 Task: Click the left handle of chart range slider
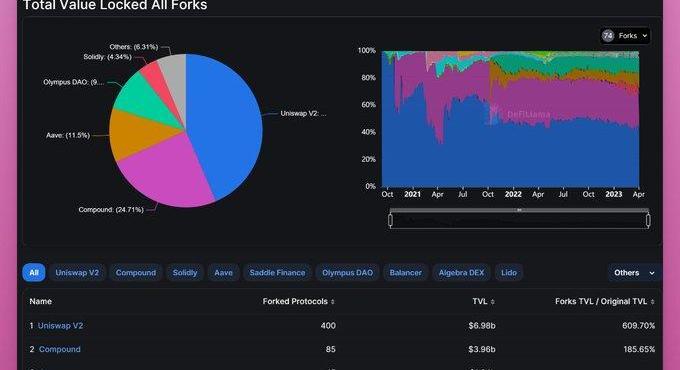(391, 220)
